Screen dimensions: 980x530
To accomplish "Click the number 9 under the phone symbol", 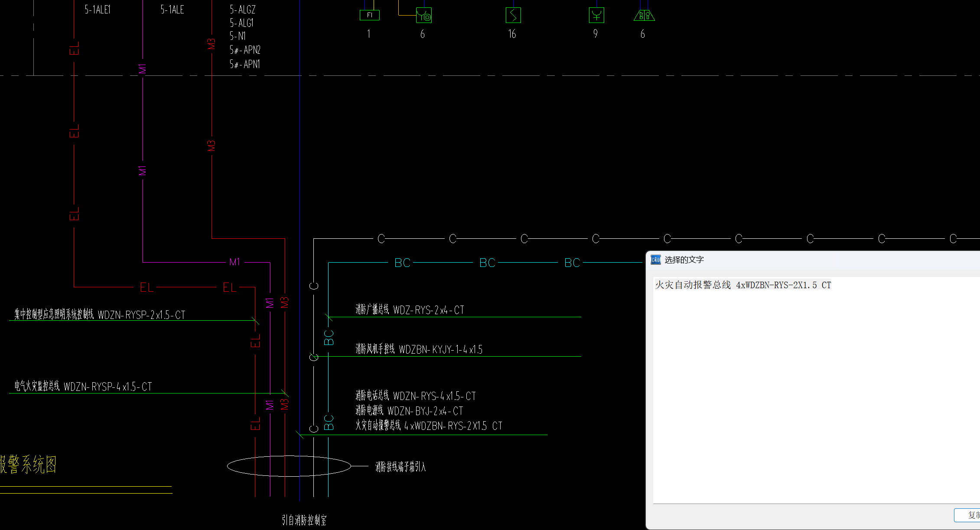I will (x=596, y=34).
